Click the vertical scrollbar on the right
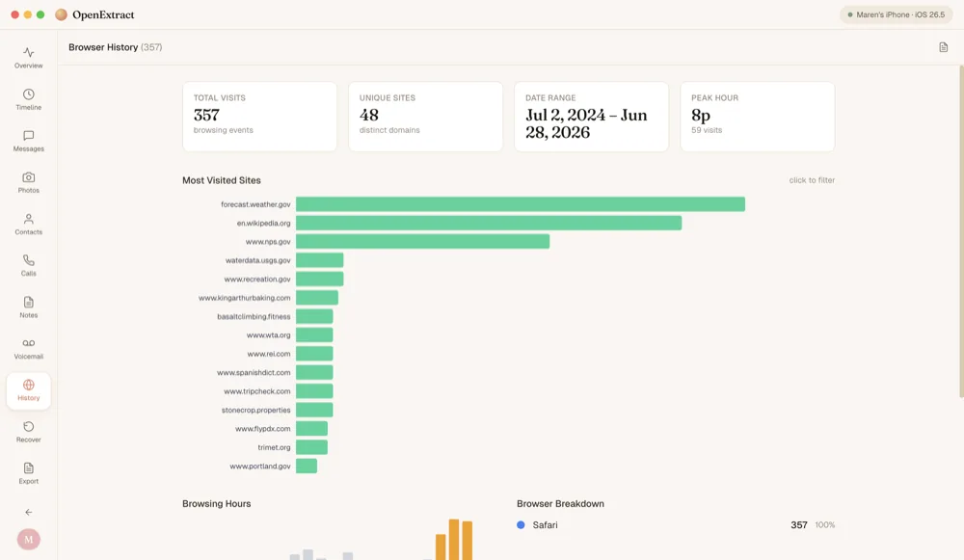 tap(961, 231)
